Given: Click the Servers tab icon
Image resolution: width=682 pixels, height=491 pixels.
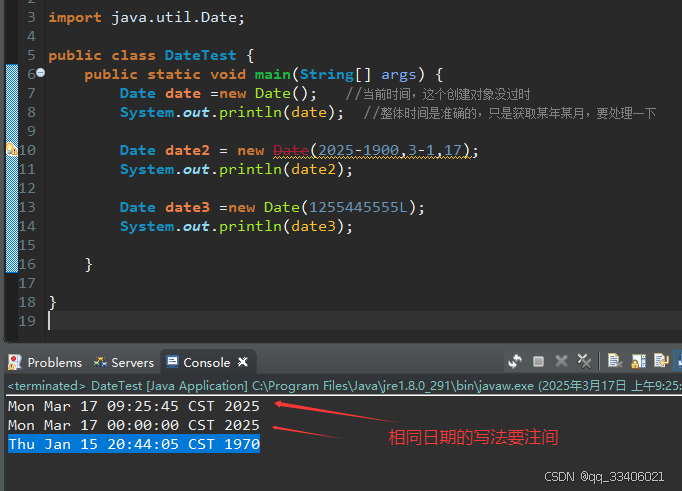Looking at the screenshot, I should 100,362.
